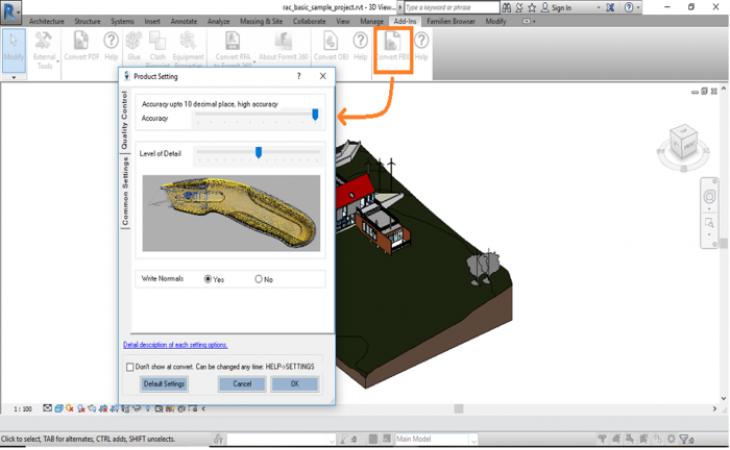The height and width of the screenshot is (450, 730).
Task: Click the title bar Help question-mark icon
Action: [629, 7]
